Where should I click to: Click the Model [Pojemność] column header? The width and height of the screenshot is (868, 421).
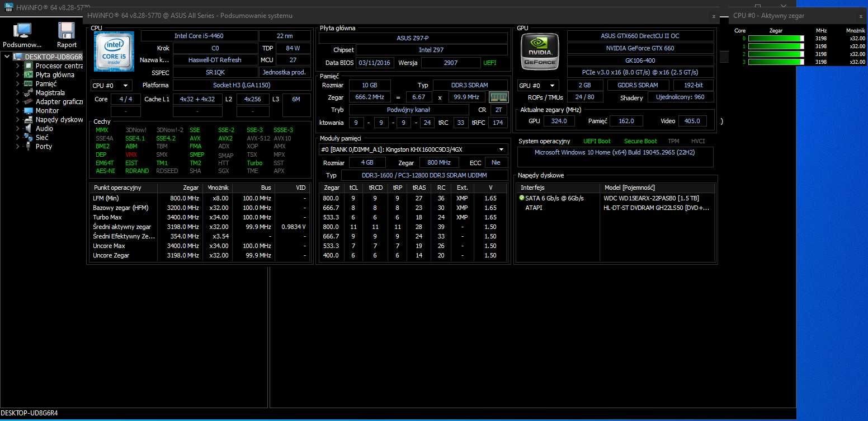tap(657, 188)
